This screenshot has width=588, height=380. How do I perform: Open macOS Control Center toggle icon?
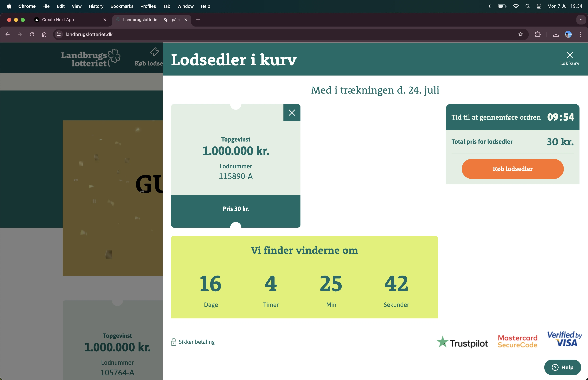[539, 6]
